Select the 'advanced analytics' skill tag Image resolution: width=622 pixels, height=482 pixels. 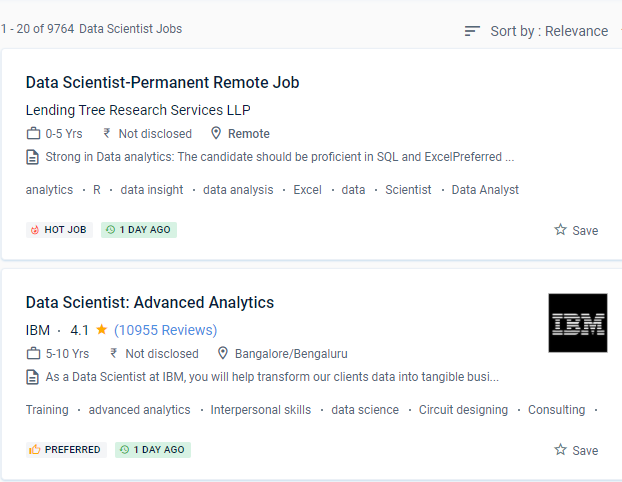(139, 410)
